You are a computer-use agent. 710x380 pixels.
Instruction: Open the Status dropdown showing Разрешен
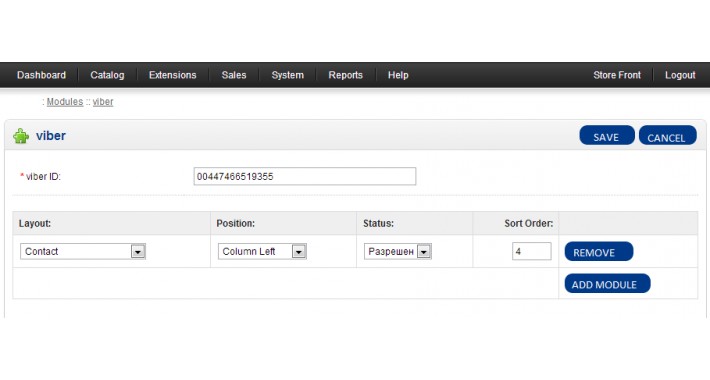(x=398, y=251)
